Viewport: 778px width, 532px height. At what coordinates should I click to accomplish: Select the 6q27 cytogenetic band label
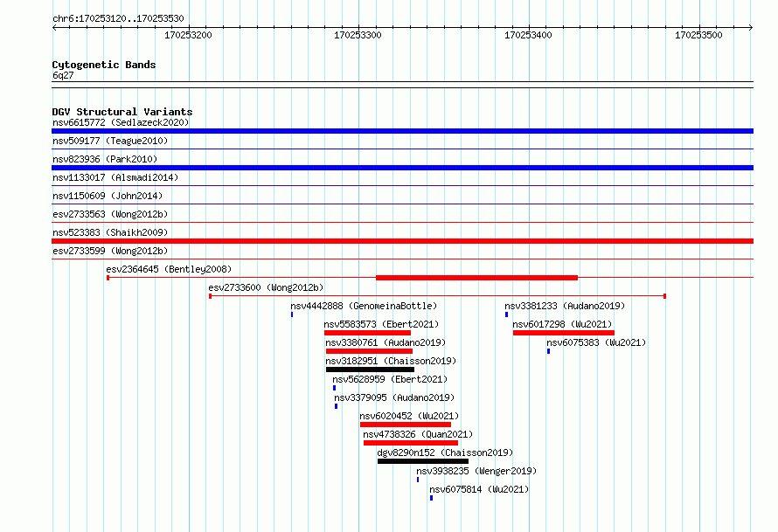pyautogui.click(x=63, y=75)
